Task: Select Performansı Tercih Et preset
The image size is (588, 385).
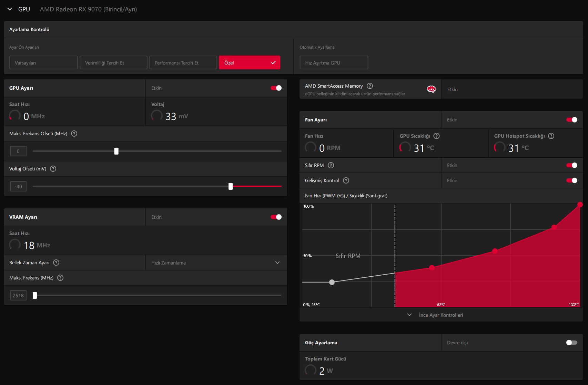Action: (x=183, y=62)
